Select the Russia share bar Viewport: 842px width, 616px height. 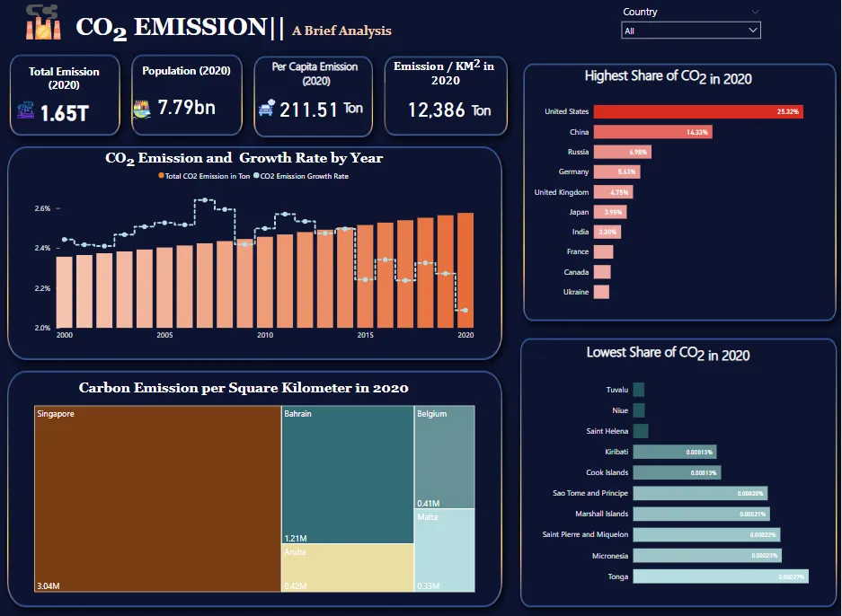click(623, 152)
